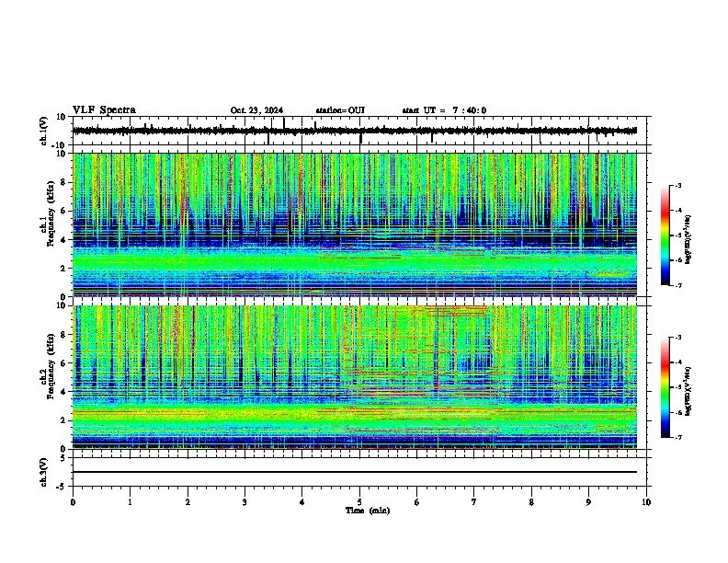The width and height of the screenshot is (728, 563).
Task: Click the "8" tick on the time axis
Action: 531,502
